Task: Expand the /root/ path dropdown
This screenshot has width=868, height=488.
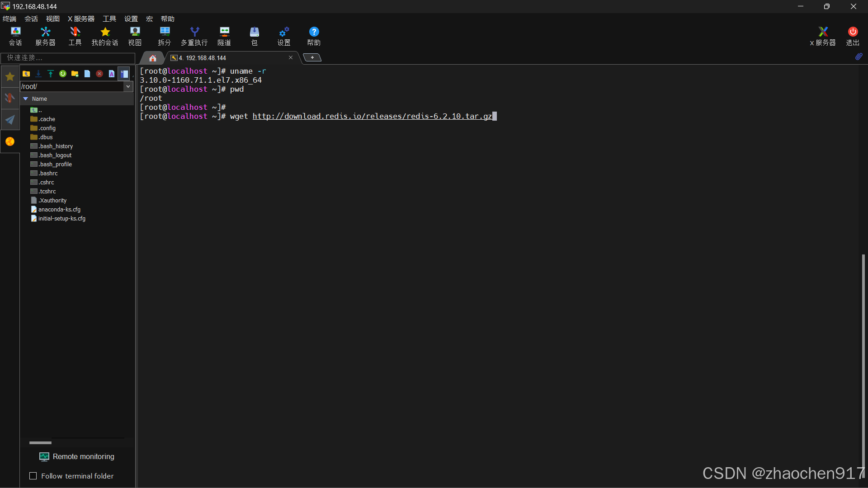Action: [x=128, y=86]
